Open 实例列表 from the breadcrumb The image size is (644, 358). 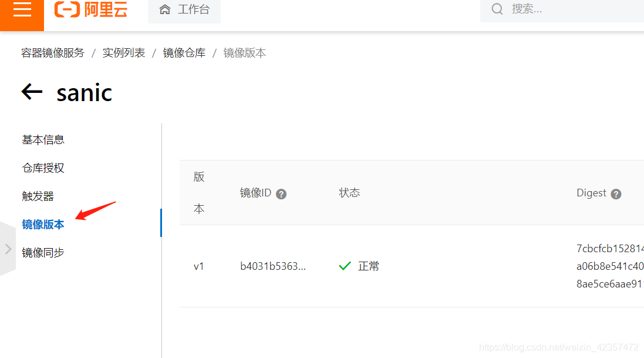coord(123,52)
